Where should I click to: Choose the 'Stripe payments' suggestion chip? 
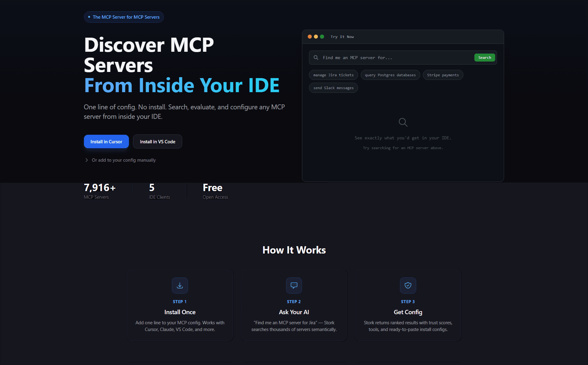tap(443, 75)
